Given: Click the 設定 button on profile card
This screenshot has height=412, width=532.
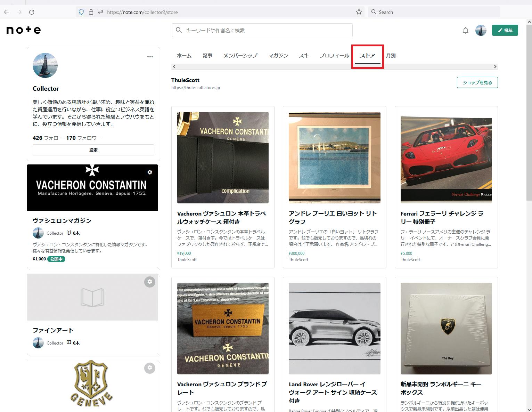Looking at the screenshot, I should (x=93, y=150).
